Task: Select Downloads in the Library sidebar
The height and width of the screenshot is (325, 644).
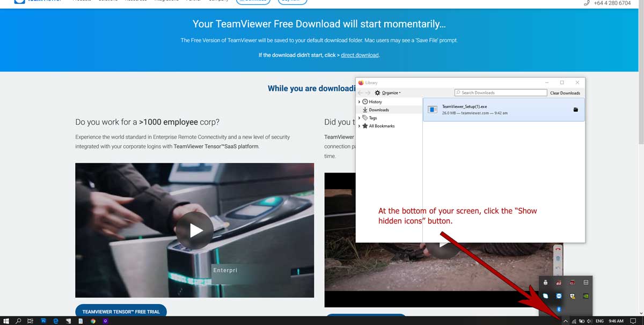Action: click(379, 110)
